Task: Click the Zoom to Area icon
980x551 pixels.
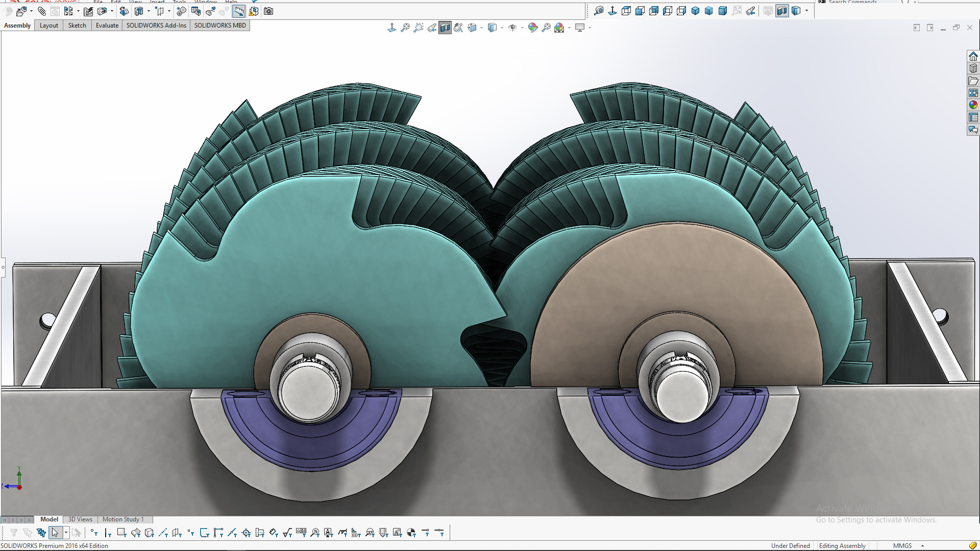Action: pyautogui.click(x=419, y=28)
